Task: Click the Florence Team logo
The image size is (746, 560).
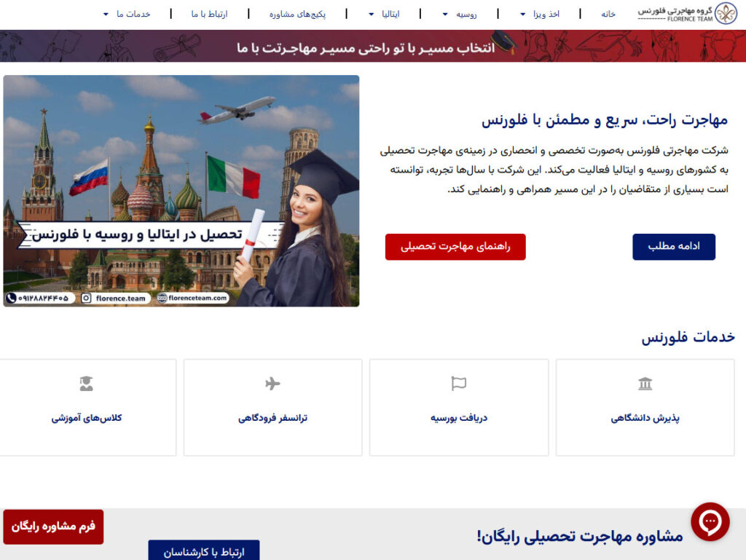Action: [x=688, y=13]
